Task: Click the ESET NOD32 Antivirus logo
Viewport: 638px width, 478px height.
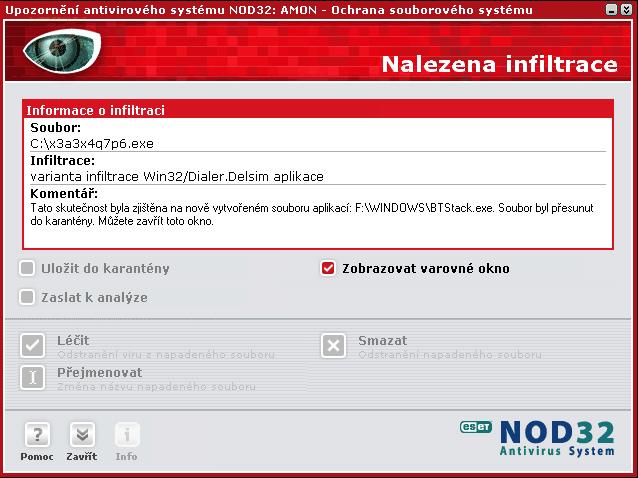Action: pyautogui.click(x=537, y=438)
